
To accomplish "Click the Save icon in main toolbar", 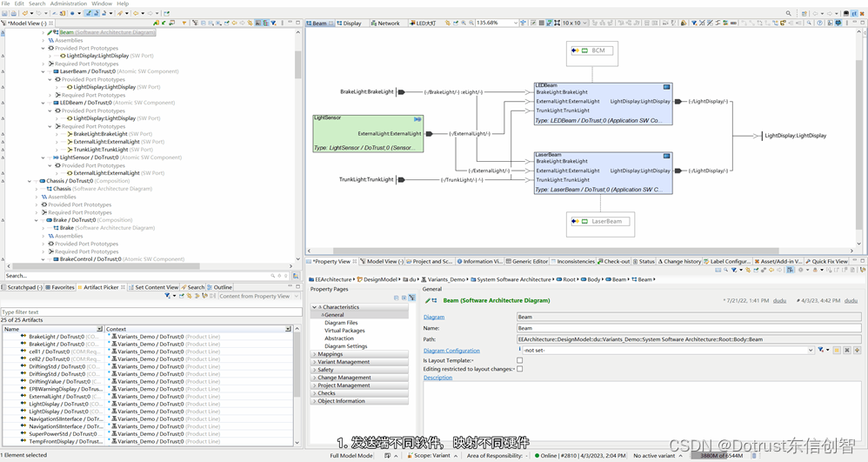I will [x=5, y=13].
